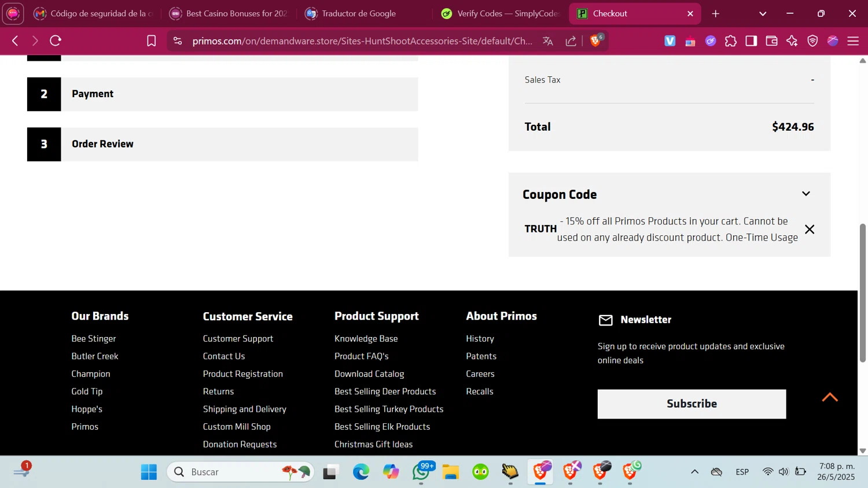Switch to Best Casino Bonuses tab
Image resolution: width=868 pixels, height=488 pixels.
(x=229, y=13)
